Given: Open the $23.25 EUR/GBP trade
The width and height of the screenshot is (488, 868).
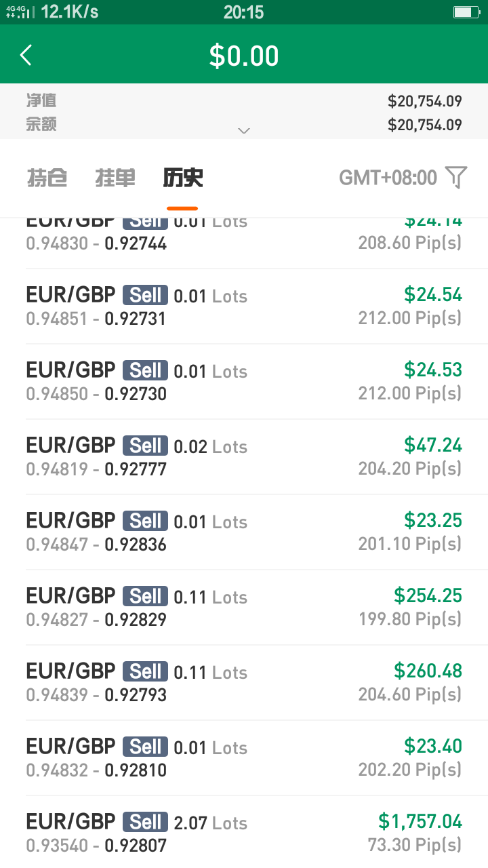Looking at the screenshot, I should 244,532.
